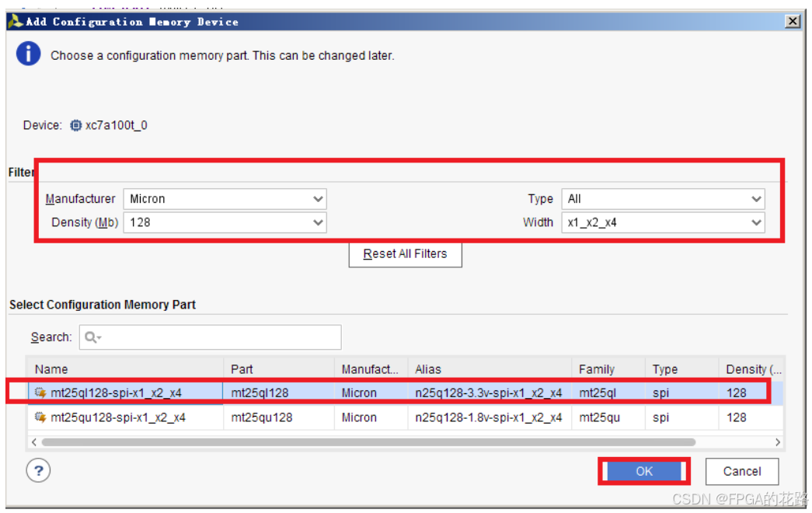The width and height of the screenshot is (812, 513).
Task: Sort by the Manufacturer column header
Action: point(371,369)
